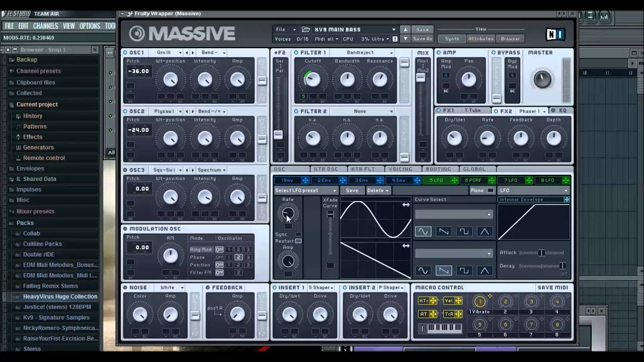Image resolution: width=644 pixels, height=362 pixels.
Task: Click OSC1 Pitch value -36.00
Action: pos(138,71)
